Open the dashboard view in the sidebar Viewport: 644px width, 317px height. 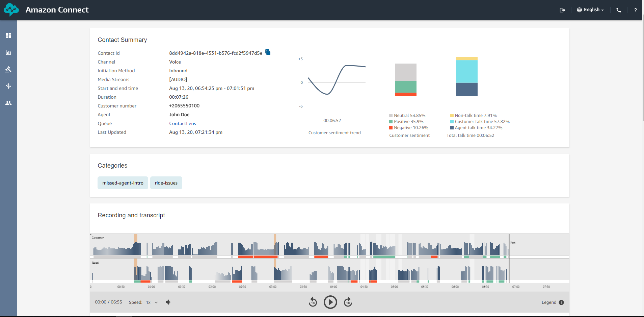(8, 35)
